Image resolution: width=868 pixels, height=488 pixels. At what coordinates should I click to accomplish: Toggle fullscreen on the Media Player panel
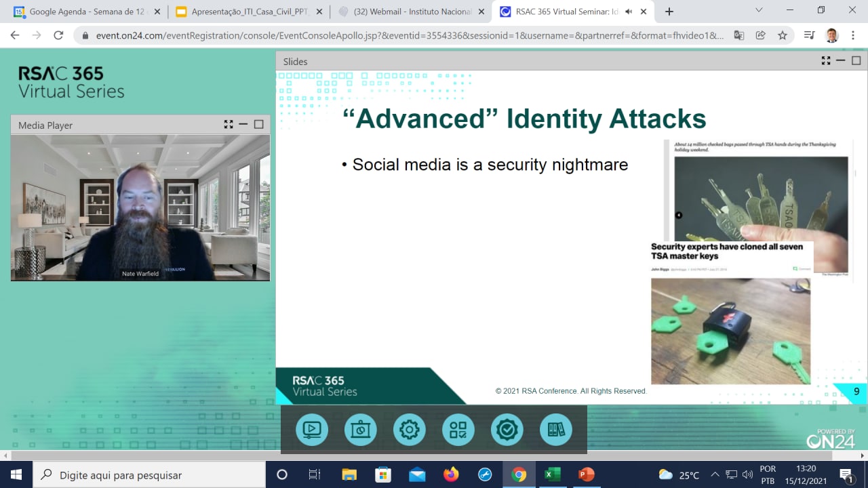tap(229, 124)
